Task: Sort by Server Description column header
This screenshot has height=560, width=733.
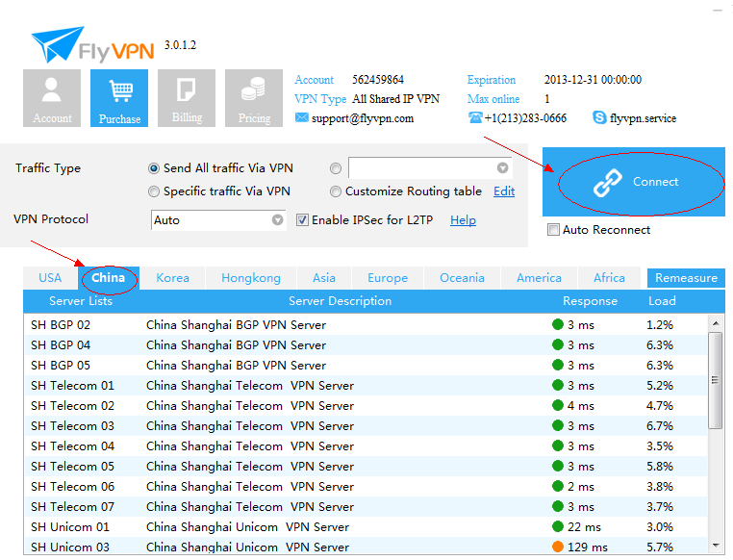Action: (x=340, y=301)
